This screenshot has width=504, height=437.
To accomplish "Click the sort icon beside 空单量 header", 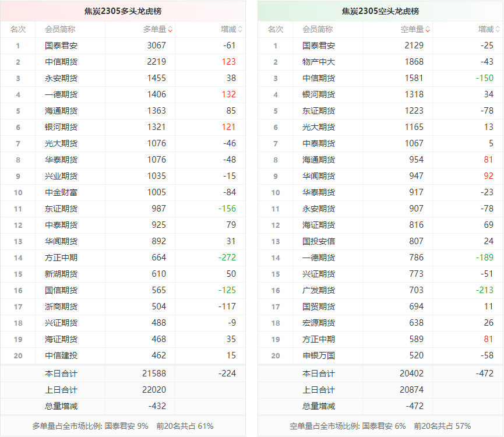I will tap(428, 30).
